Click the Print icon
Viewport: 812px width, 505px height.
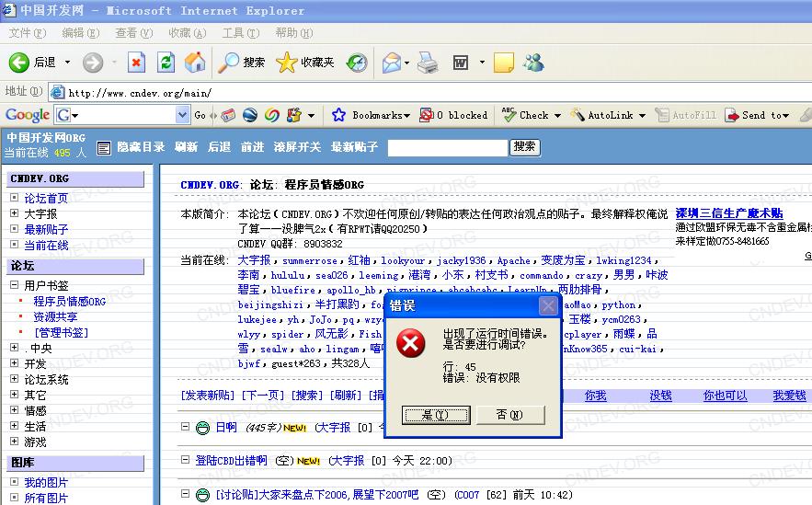click(x=428, y=63)
